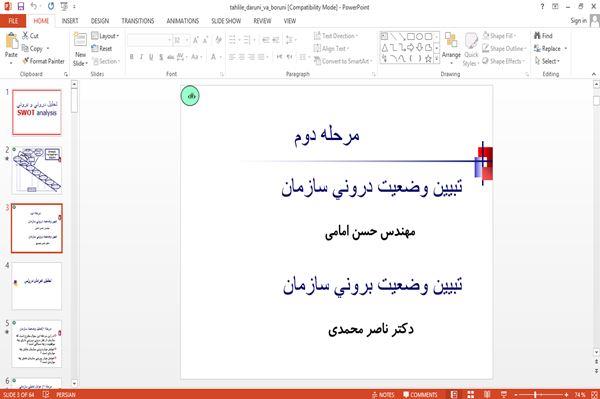Open the Shape Outline dropdown
This screenshot has width=600, height=399.
point(504,48)
